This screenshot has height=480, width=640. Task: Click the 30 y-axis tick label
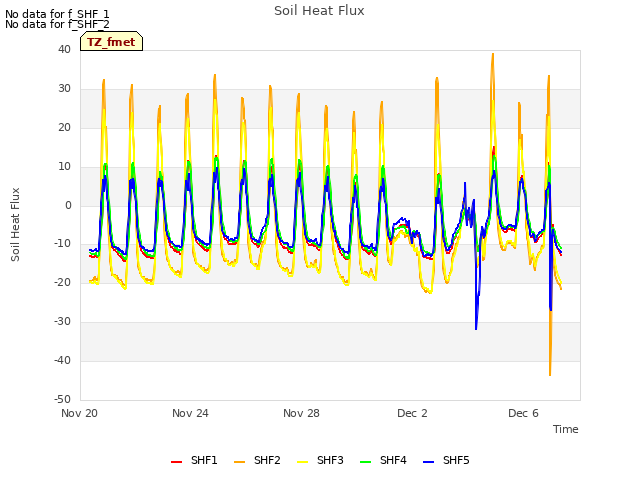pos(64,89)
